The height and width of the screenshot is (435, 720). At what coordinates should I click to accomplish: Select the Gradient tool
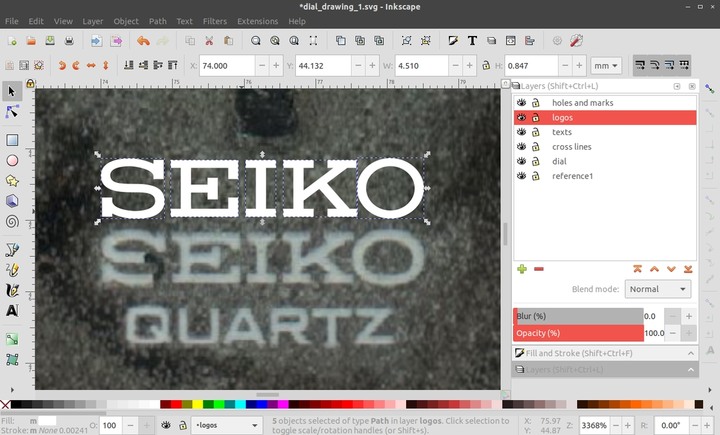[12, 339]
